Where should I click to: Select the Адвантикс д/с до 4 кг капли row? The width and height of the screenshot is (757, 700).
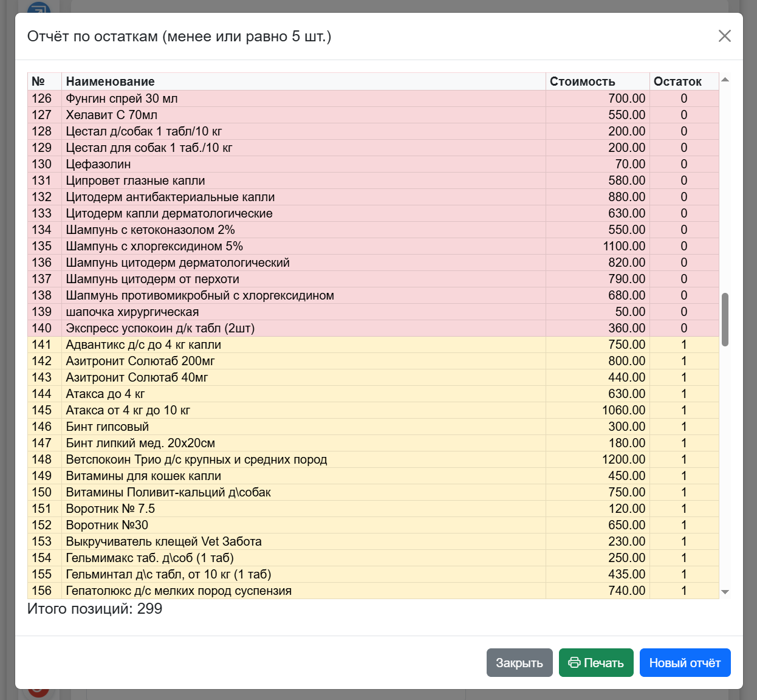373,345
